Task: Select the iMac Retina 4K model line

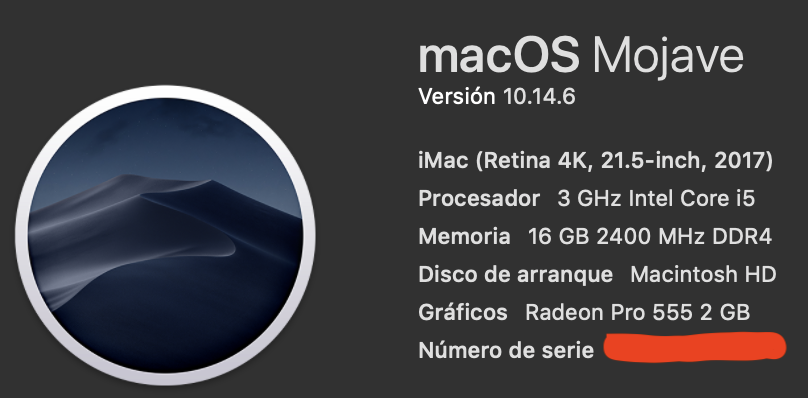Action: pos(595,161)
